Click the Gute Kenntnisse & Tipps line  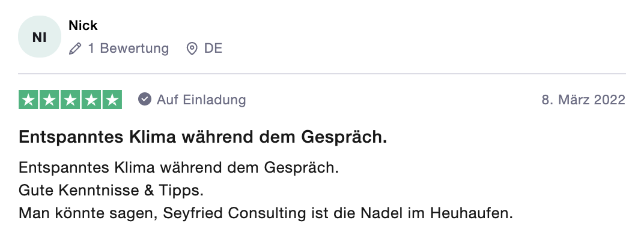coord(111,190)
